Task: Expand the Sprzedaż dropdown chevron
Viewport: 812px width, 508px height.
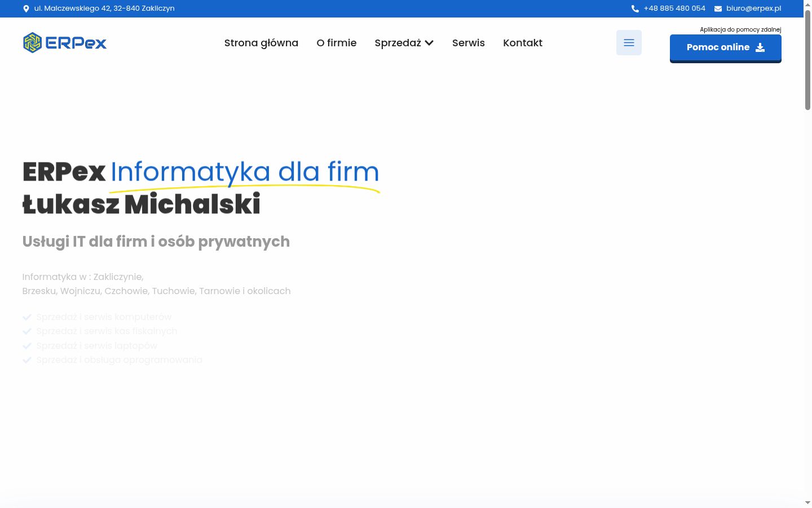Action: click(429, 43)
